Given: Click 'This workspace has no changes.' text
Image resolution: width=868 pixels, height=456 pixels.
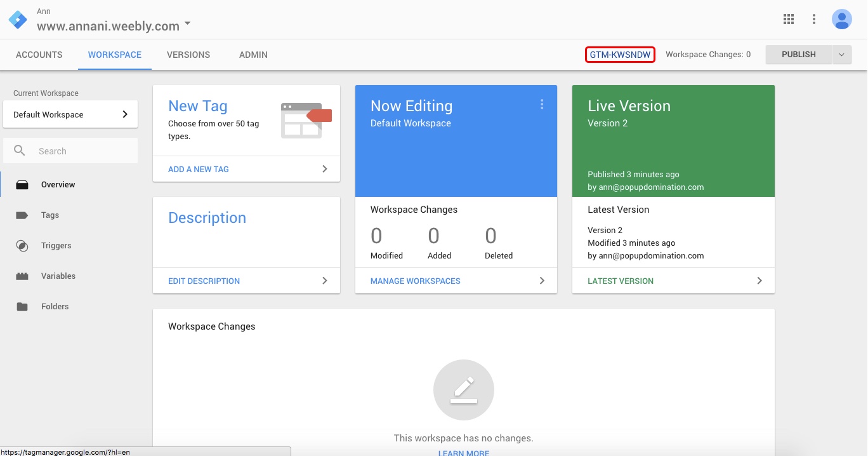Looking at the screenshot, I should coord(464,438).
